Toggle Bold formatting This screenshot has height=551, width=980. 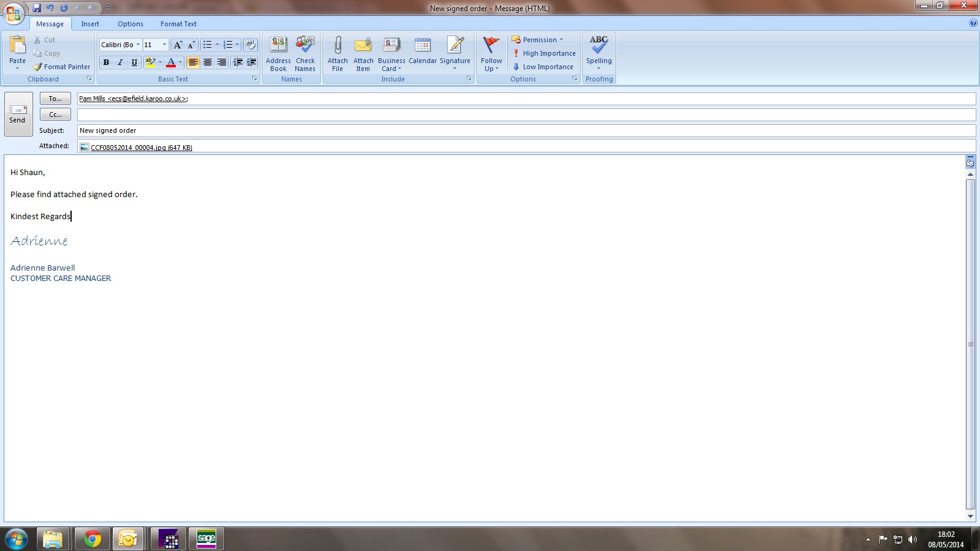(x=106, y=62)
